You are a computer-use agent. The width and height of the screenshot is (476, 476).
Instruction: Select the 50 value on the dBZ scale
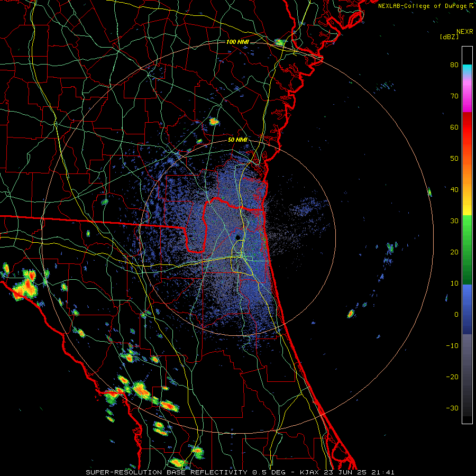pyautogui.click(x=454, y=159)
